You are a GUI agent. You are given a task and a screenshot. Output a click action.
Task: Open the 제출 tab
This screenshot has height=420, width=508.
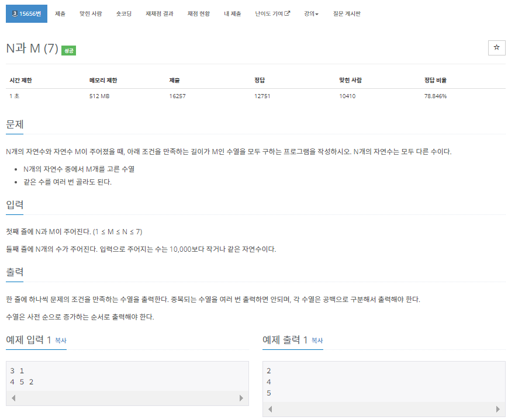60,13
